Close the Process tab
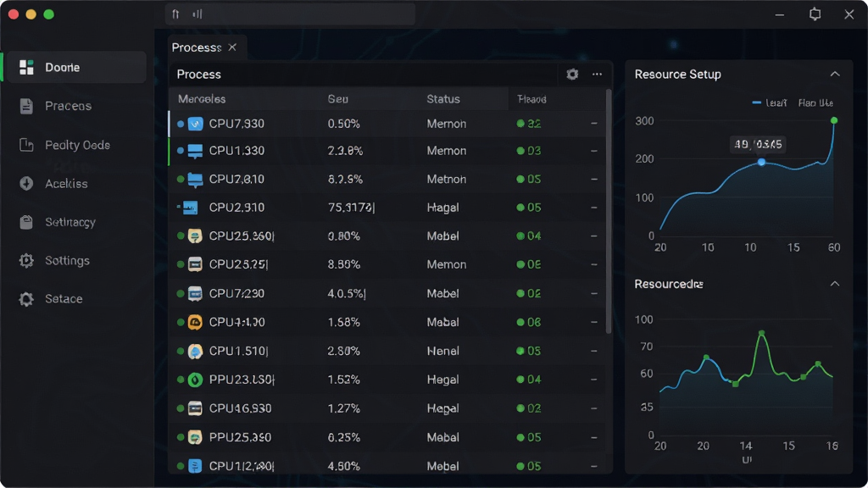 click(x=232, y=47)
